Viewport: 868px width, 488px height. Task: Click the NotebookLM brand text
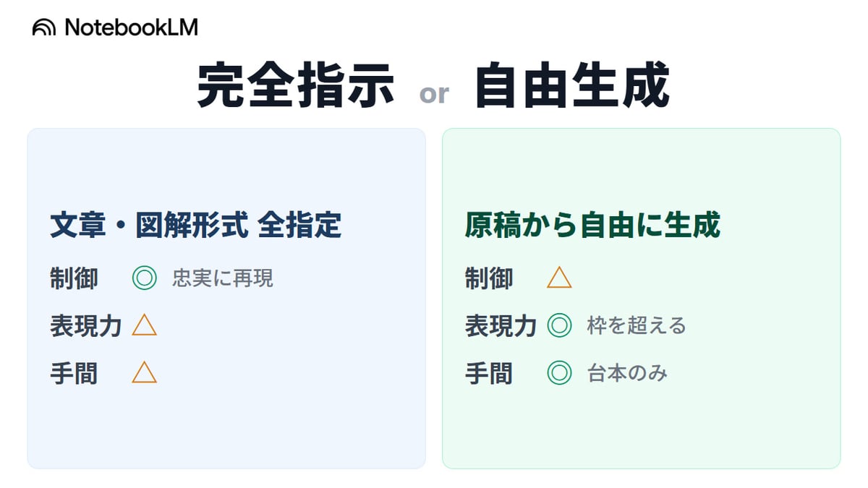pos(131,27)
